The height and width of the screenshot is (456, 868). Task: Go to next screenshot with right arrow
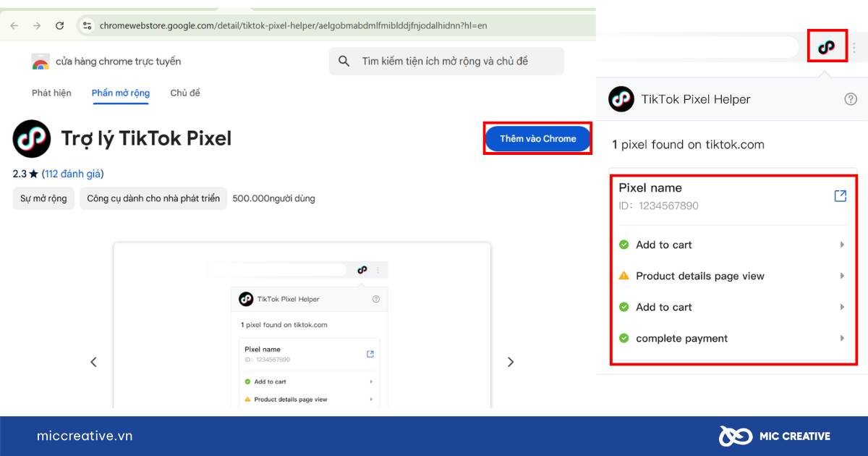point(511,362)
